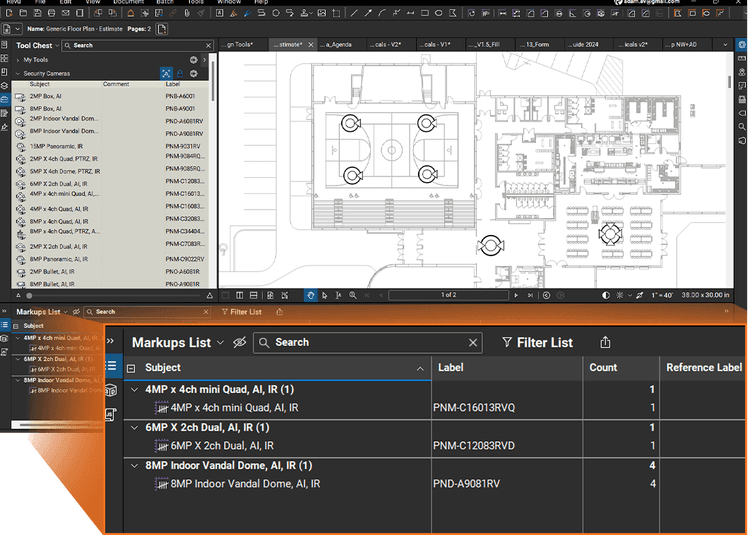The width and height of the screenshot is (750, 535).
Task: Click the new document icon in toolbar
Action: coord(9,13)
